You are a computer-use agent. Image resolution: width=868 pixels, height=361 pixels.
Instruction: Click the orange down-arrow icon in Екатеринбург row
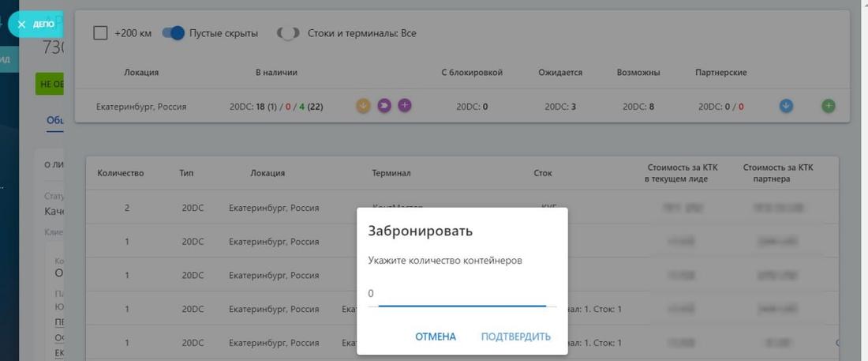click(363, 105)
